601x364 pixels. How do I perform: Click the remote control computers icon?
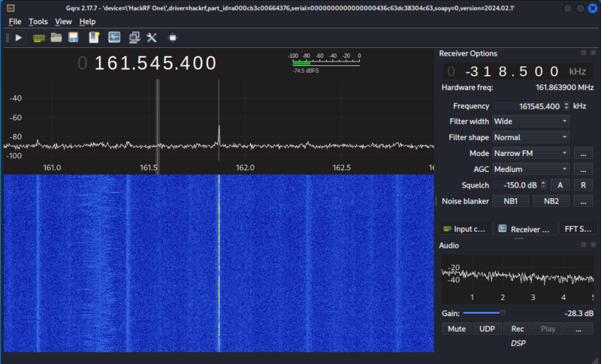[x=134, y=38]
